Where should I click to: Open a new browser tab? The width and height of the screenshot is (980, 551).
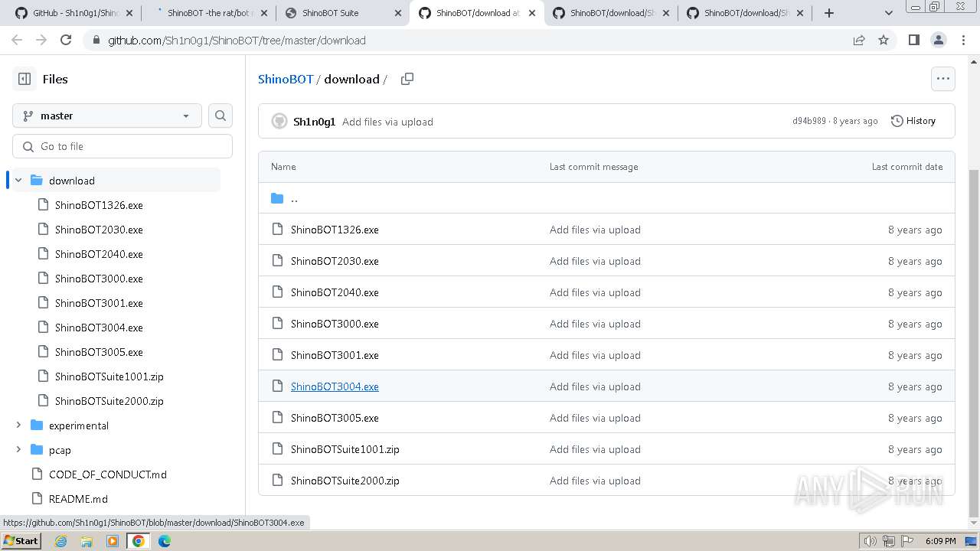click(x=829, y=13)
